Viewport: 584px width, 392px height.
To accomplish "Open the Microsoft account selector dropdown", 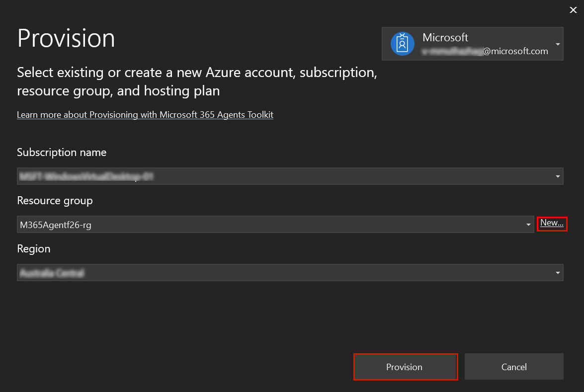I will point(472,44).
